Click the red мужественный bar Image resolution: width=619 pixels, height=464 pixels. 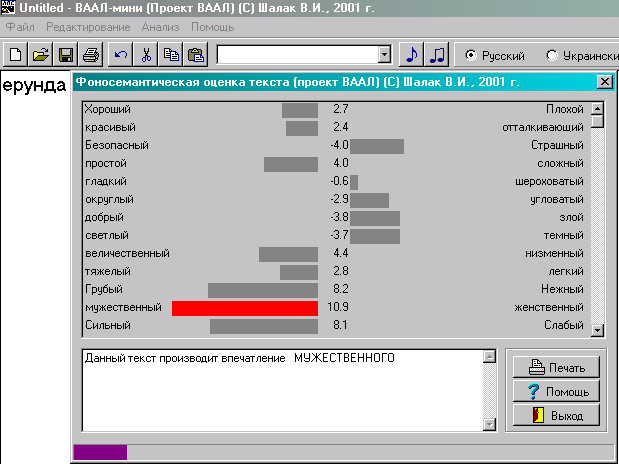(245, 308)
